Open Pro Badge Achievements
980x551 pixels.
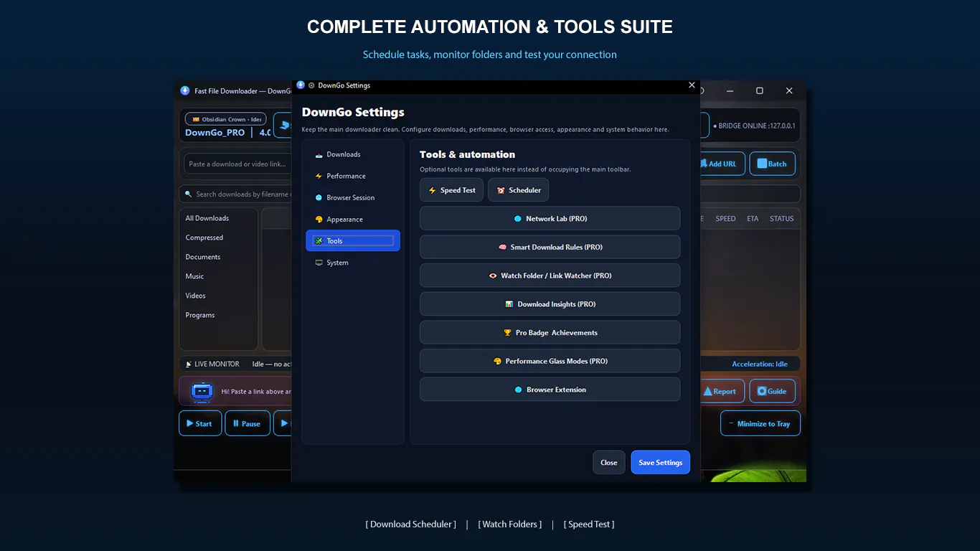(550, 333)
